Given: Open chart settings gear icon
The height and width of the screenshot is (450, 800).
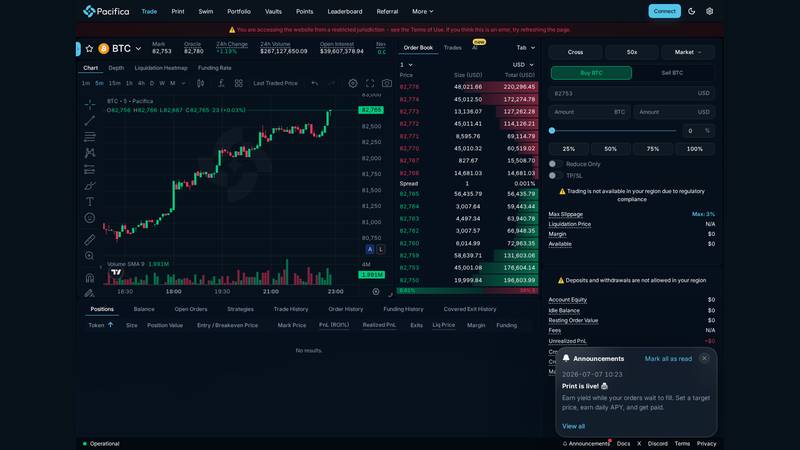Looking at the screenshot, I should point(353,83).
